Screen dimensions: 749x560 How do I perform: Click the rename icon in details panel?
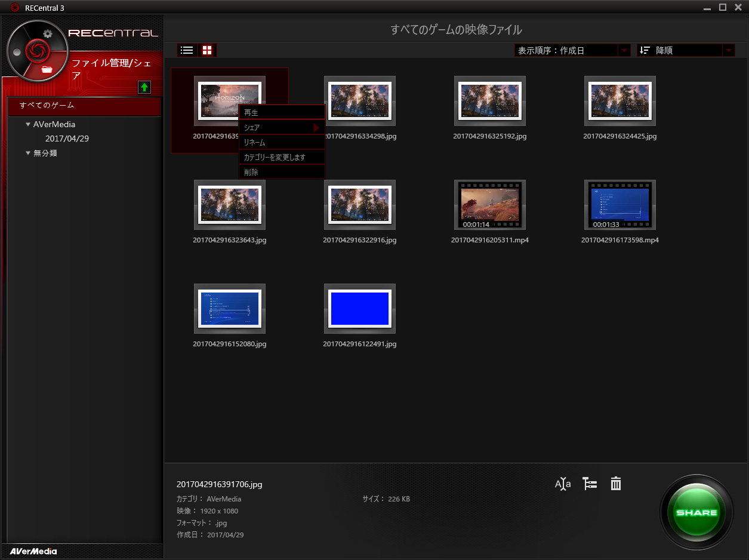tap(563, 484)
